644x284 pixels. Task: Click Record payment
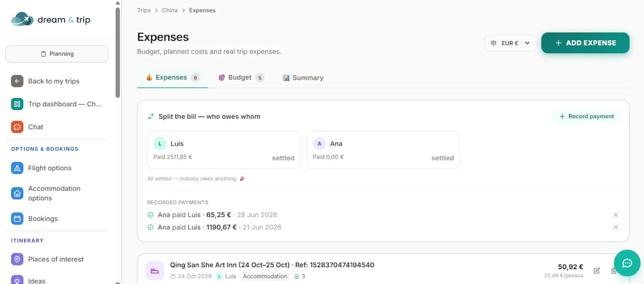click(x=586, y=116)
